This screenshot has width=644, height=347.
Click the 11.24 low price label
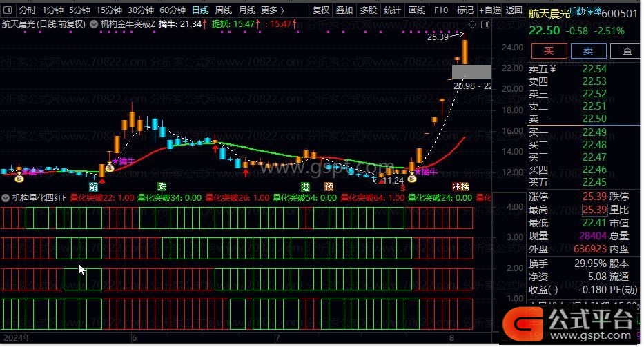coord(393,180)
